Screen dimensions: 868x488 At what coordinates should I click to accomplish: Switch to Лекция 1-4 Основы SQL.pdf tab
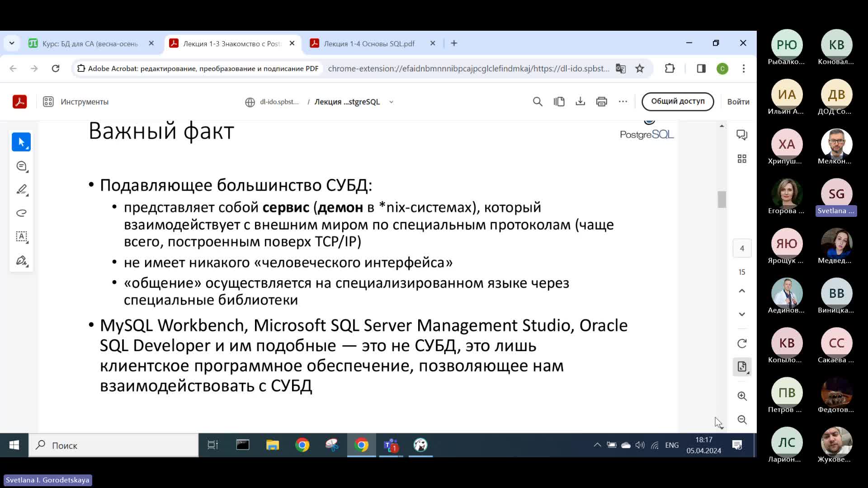[x=368, y=43]
